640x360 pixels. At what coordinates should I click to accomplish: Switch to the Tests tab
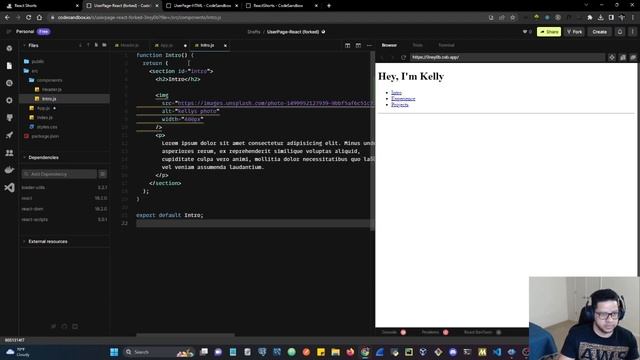pyautogui.click(x=418, y=45)
